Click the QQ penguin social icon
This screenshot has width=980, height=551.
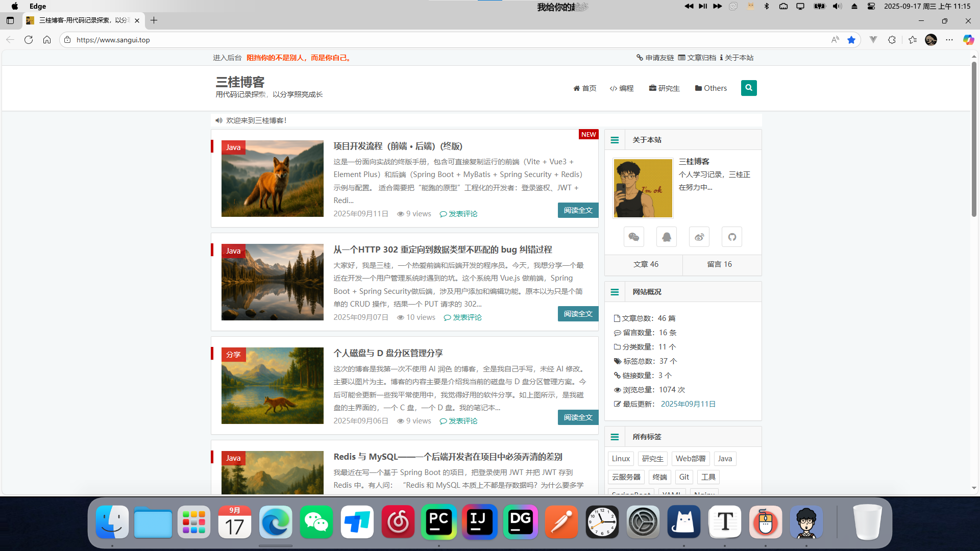coord(667,237)
